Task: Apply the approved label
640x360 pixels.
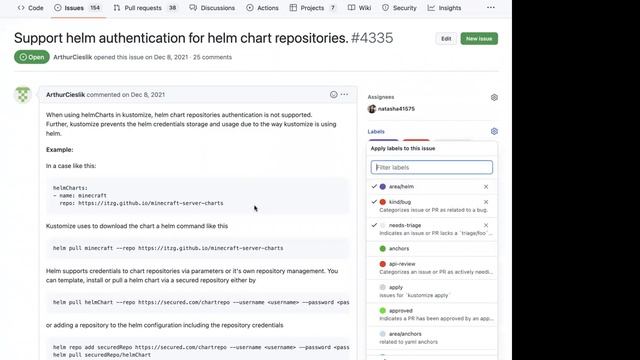Action: point(432,314)
